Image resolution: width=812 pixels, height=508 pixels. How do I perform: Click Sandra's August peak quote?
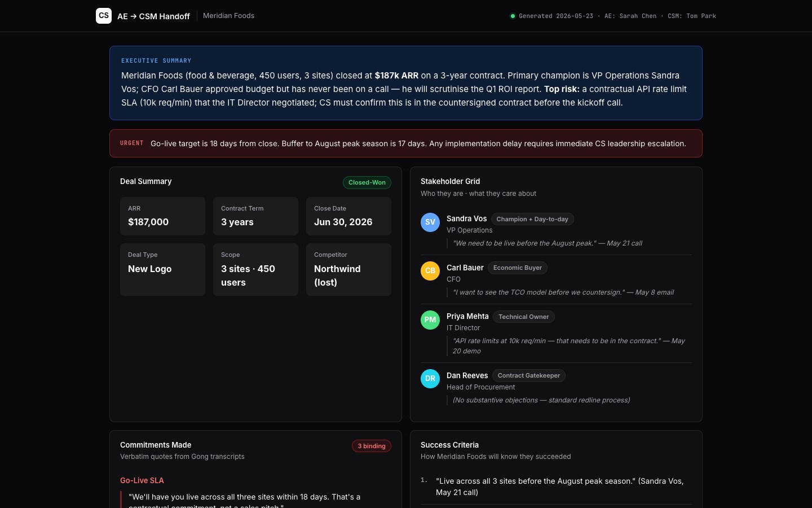coord(547,243)
